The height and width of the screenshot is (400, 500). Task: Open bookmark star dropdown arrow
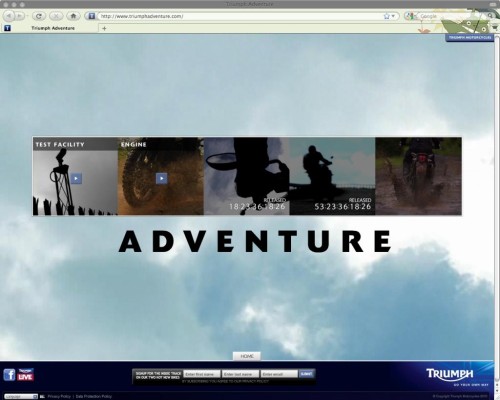coord(393,16)
